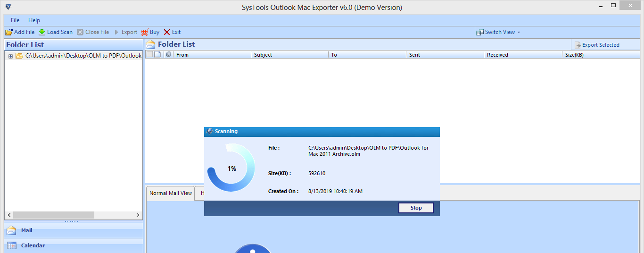Tick the select-all checkbox in column header
This screenshot has height=253, width=644.
click(x=149, y=54)
